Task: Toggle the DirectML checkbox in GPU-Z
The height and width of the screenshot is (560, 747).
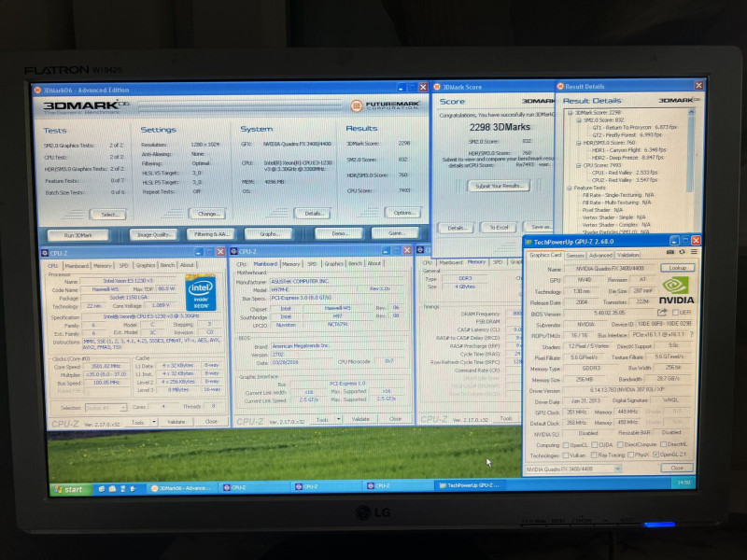Action: click(x=663, y=444)
